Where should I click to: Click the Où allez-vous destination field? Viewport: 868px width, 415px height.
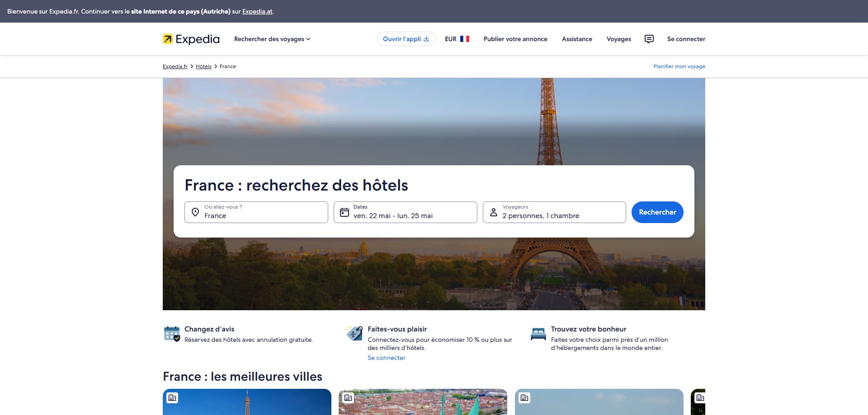pyautogui.click(x=256, y=212)
